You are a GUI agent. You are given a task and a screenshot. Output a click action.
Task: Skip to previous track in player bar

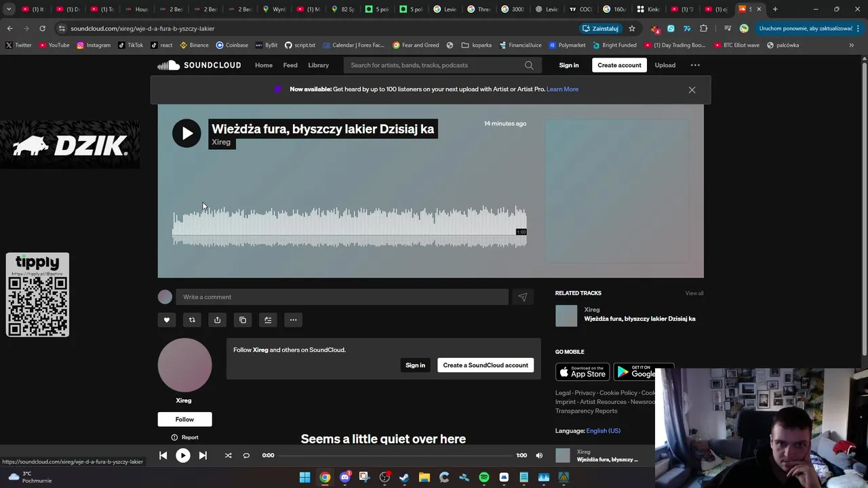pos(163,455)
